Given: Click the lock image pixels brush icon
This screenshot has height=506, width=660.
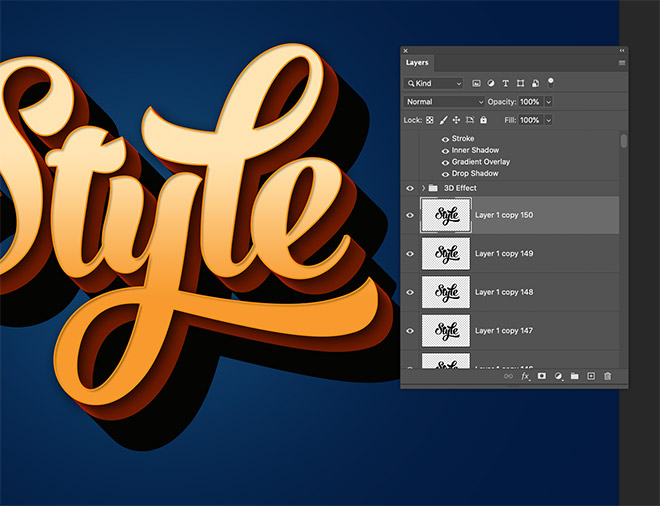Looking at the screenshot, I should (443, 120).
